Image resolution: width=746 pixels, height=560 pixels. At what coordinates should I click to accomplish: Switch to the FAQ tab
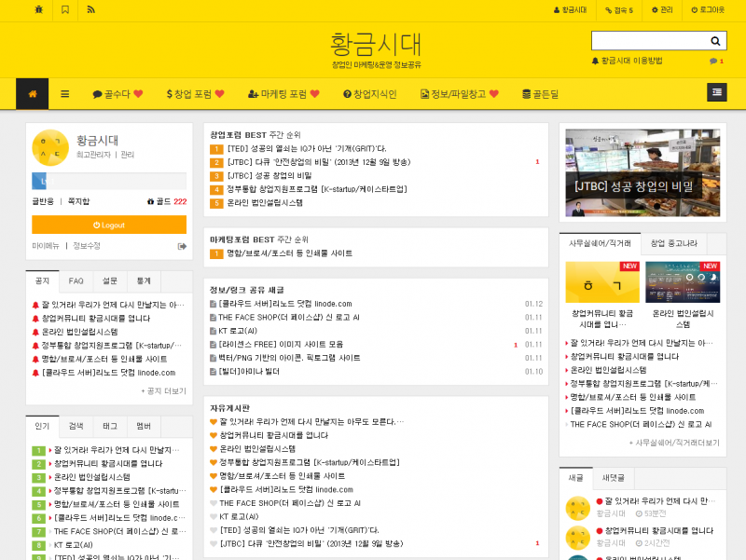click(x=76, y=281)
